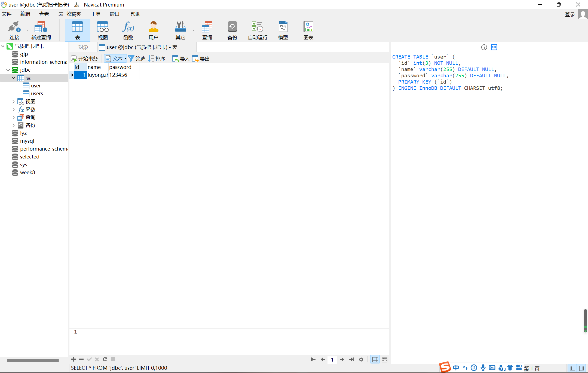Click the page number input field
This screenshot has width=588, height=373.
pyautogui.click(x=332, y=359)
